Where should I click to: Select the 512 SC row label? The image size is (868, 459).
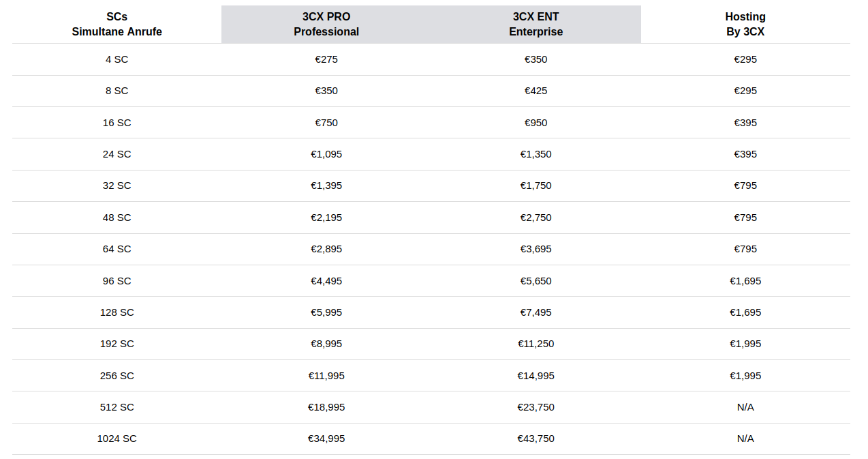click(117, 407)
